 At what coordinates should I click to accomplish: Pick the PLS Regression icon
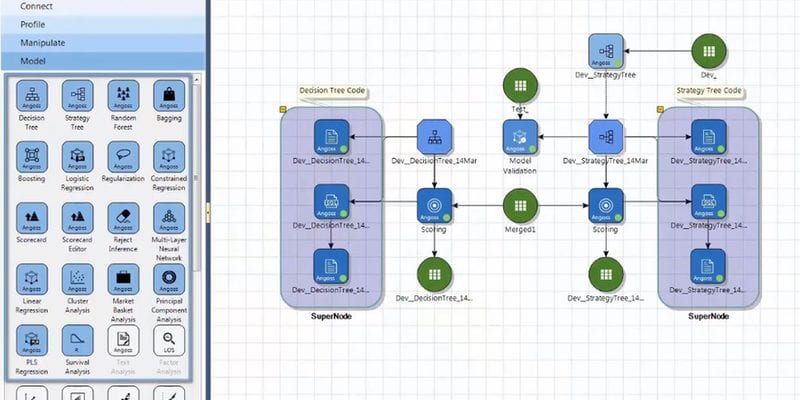32,340
